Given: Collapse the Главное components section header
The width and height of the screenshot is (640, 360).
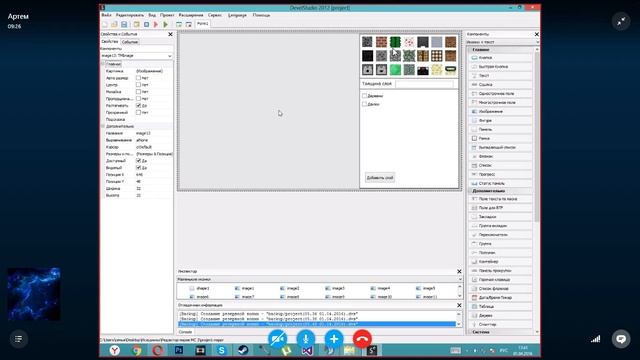Looking at the screenshot, I should (501, 49).
